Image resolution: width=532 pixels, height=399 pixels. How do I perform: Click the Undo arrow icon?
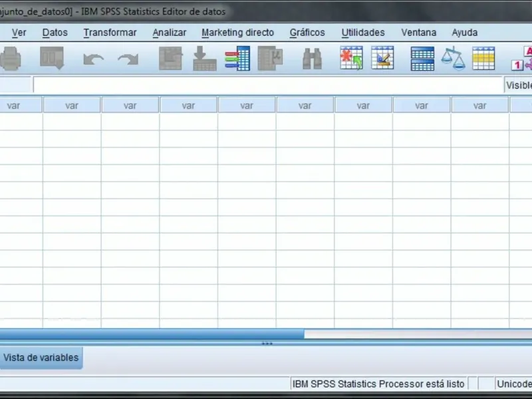93,59
